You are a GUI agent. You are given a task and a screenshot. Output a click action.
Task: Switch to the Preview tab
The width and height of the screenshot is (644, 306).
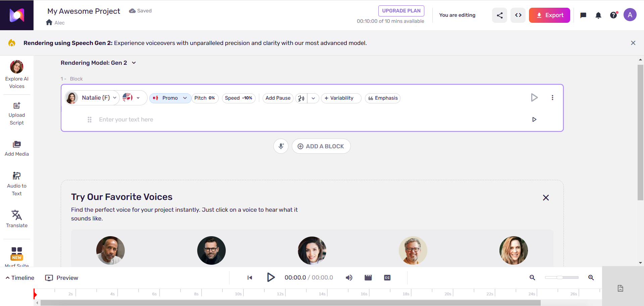[x=61, y=277]
